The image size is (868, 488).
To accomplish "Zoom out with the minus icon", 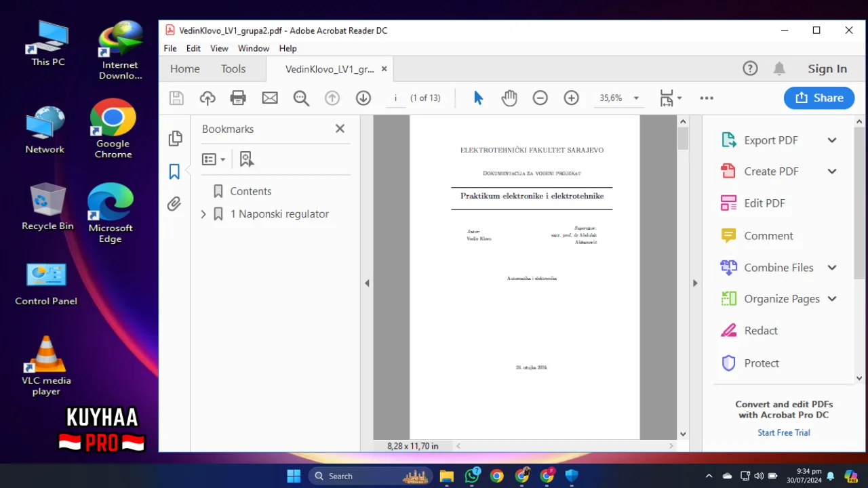I will point(540,98).
